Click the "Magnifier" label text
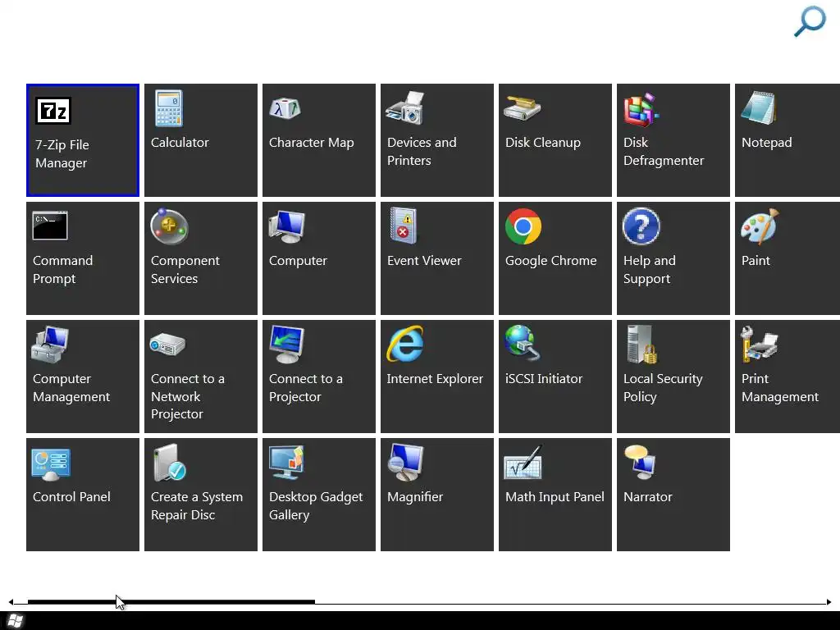This screenshot has width=840, height=630. (415, 497)
